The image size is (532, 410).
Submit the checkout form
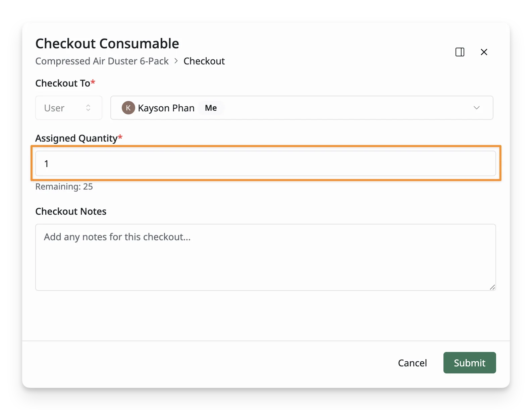(470, 363)
